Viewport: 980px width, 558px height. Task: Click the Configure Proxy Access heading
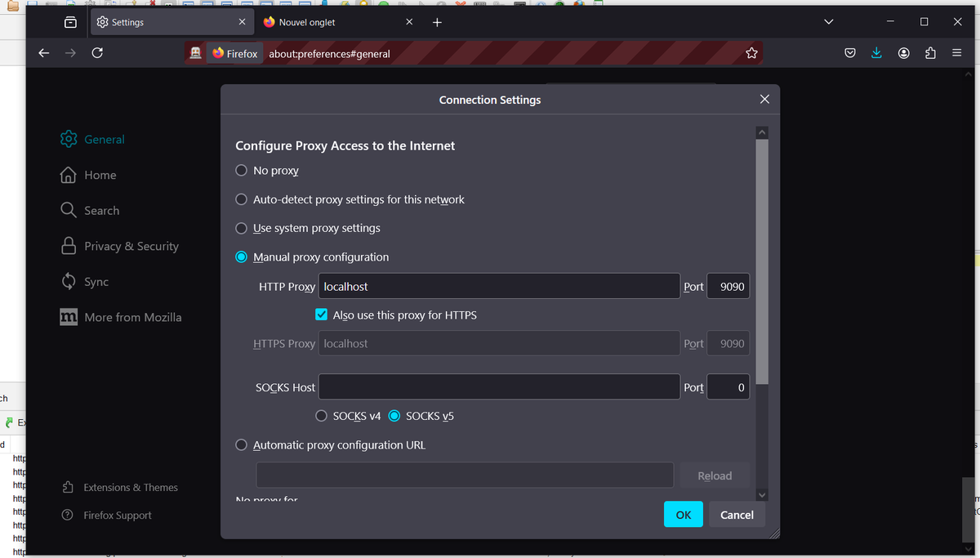coord(345,145)
